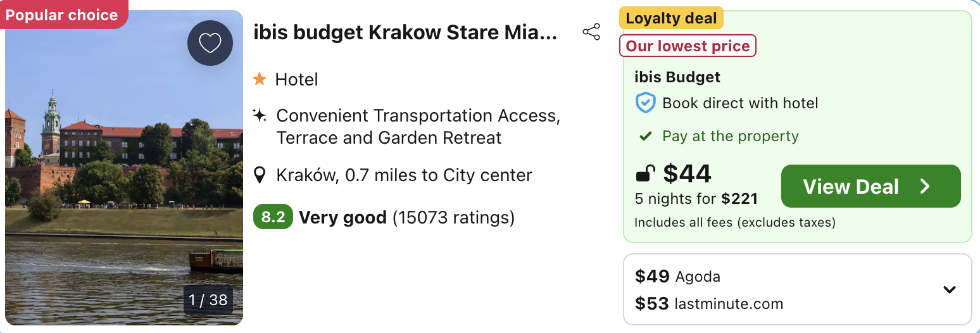The image size is (980, 333).
Task: Click the orange star Hotel rating icon
Action: click(260, 79)
